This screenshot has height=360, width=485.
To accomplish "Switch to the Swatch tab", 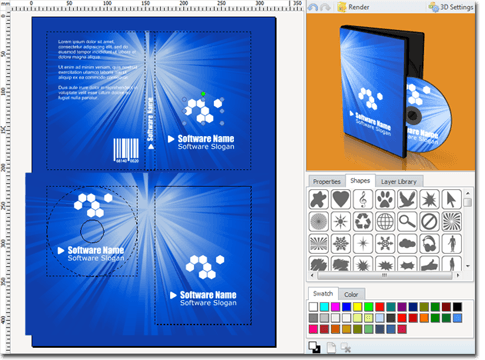I will 323,294.
